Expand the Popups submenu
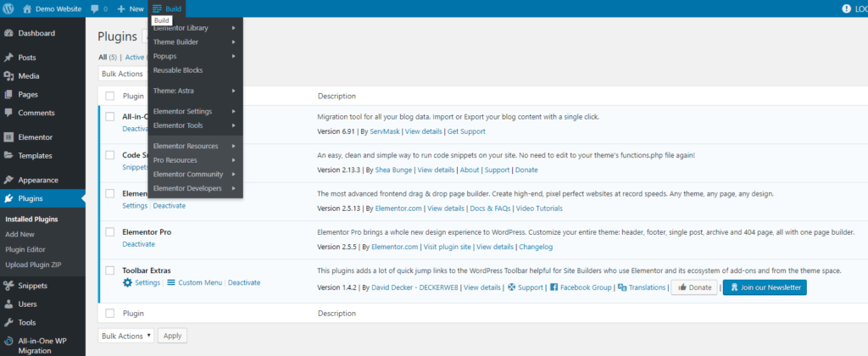The image size is (868, 356). [196, 56]
